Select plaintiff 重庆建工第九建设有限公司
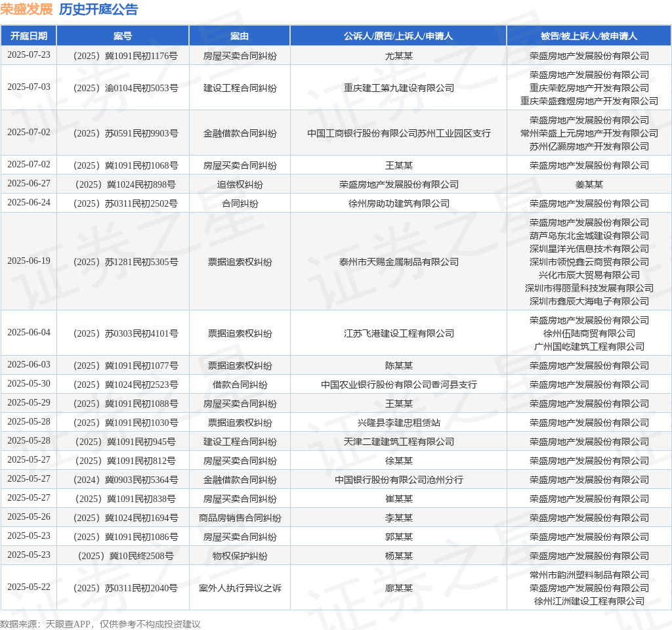This screenshot has height=630, width=672. click(398, 88)
